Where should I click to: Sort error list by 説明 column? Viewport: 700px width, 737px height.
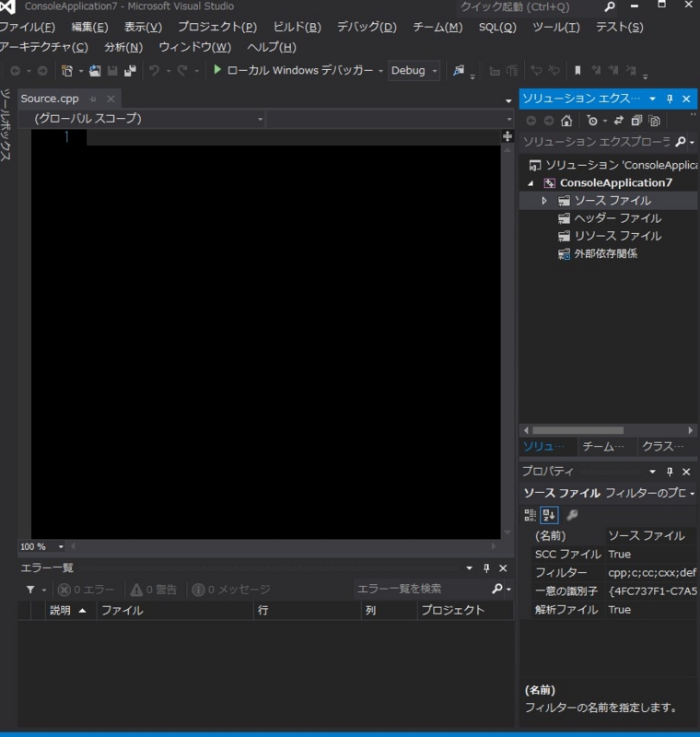tap(67, 610)
